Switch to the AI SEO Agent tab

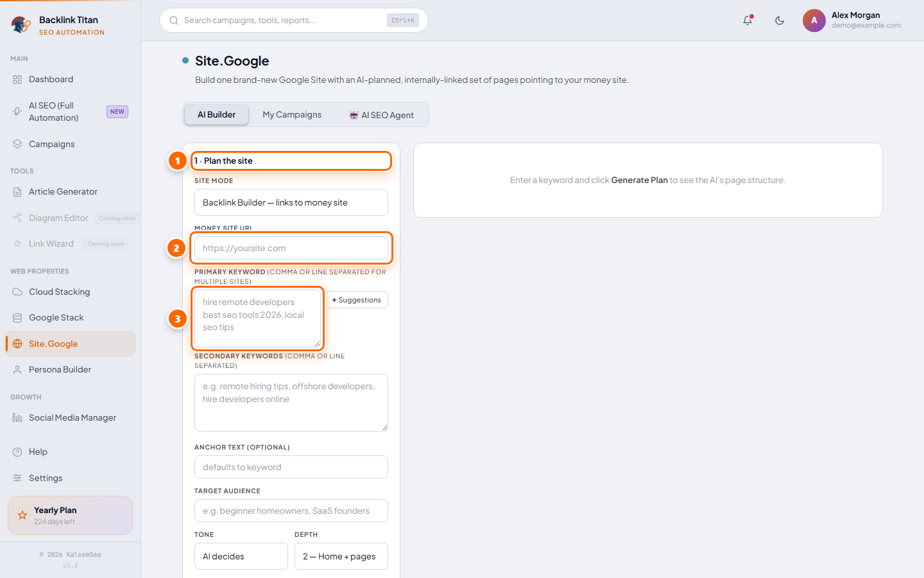pyautogui.click(x=382, y=115)
